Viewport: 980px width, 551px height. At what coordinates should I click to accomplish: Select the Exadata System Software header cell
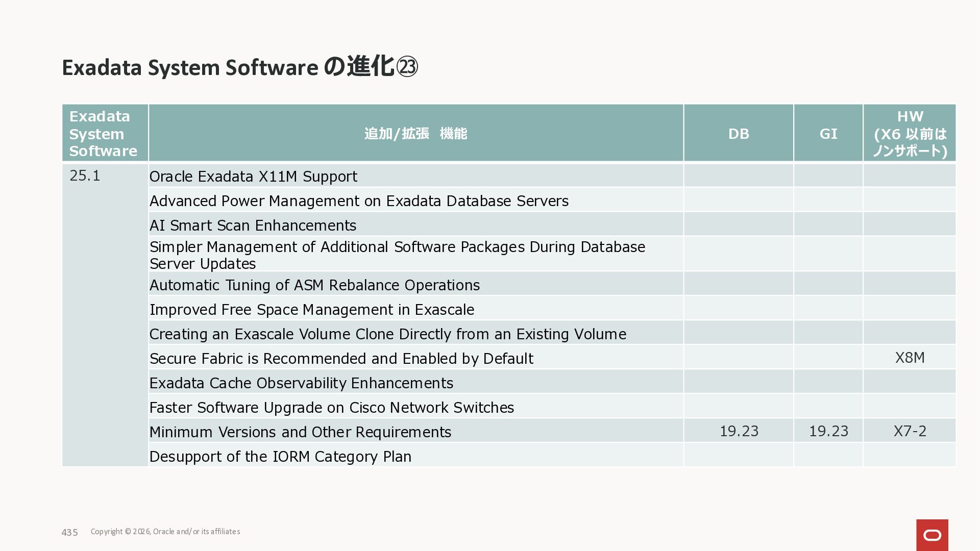click(104, 134)
